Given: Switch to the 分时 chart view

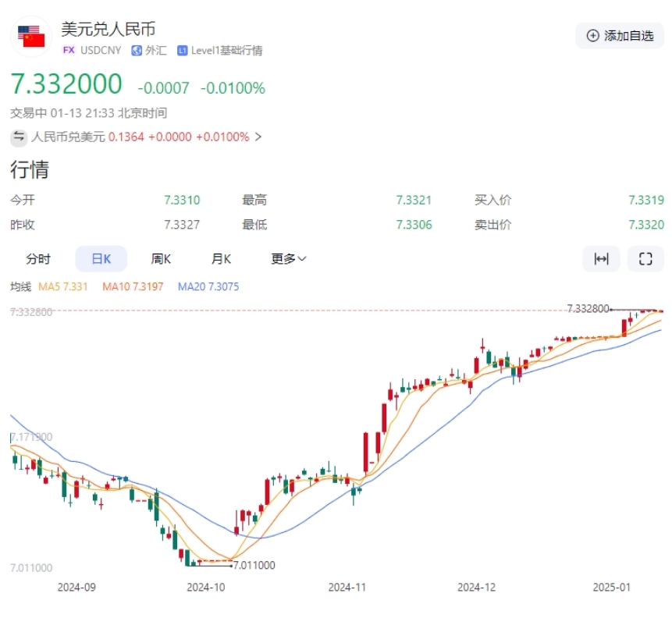Looking at the screenshot, I should click(x=38, y=259).
